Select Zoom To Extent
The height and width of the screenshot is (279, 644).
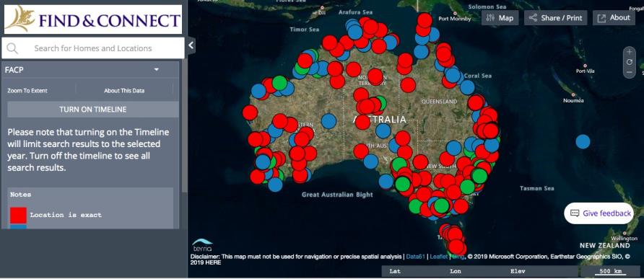pos(27,91)
